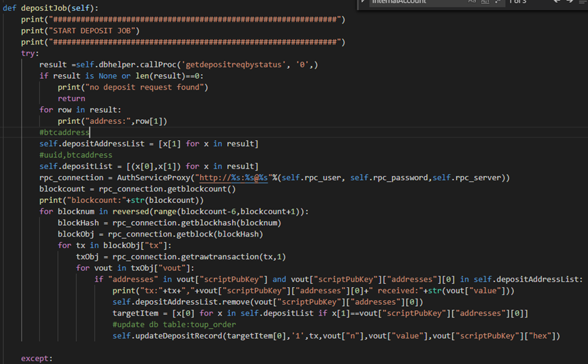This screenshot has height=364, width=588.
Task: Click getrawtransaction method call
Action: tap(220, 257)
